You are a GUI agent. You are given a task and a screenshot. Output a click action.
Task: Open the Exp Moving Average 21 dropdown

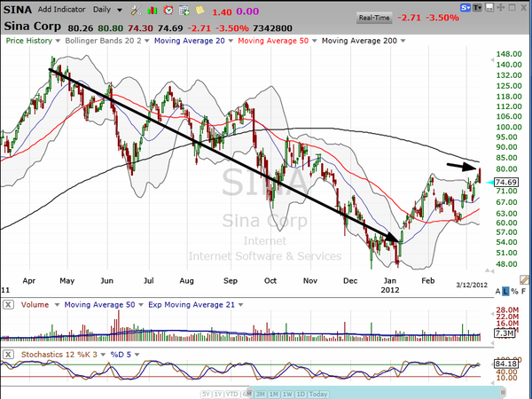pyautogui.click(x=240, y=305)
